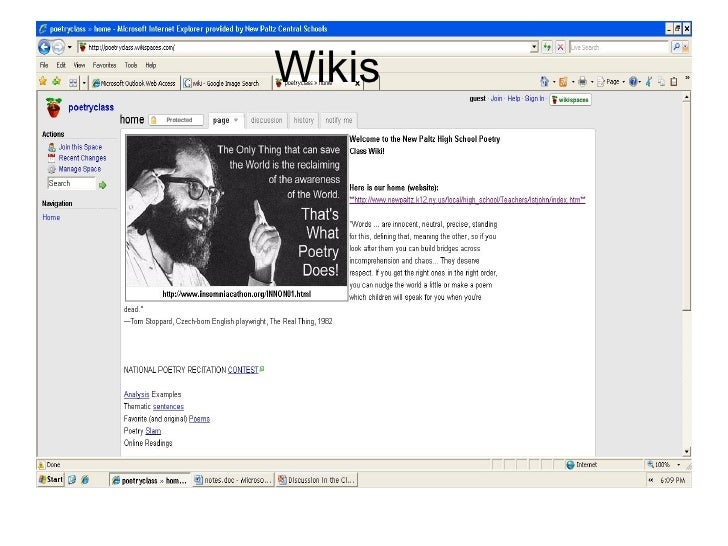The height and width of the screenshot is (546, 728).
Task: Click the poetryclass plant pot logo
Action: 54,107
